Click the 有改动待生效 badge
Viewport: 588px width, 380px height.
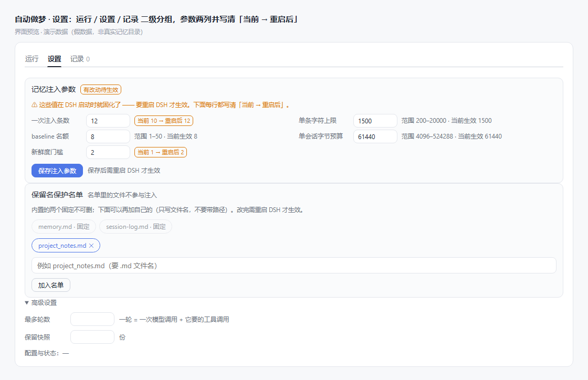[x=100, y=90]
